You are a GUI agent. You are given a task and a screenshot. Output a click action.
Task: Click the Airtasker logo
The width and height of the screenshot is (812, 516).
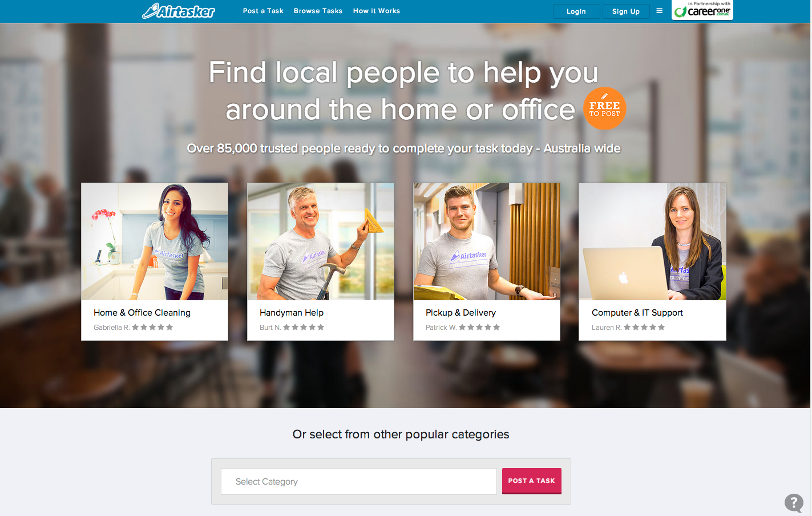[179, 11]
